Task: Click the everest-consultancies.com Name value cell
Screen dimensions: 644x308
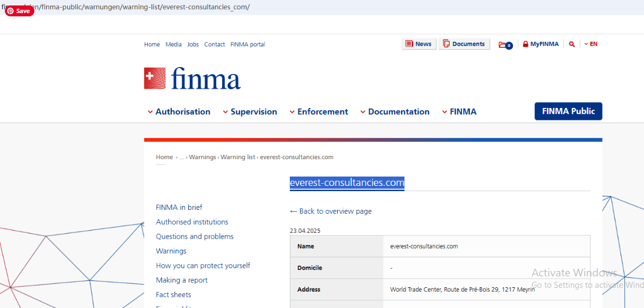Action: pyautogui.click(x=487, y=246)
